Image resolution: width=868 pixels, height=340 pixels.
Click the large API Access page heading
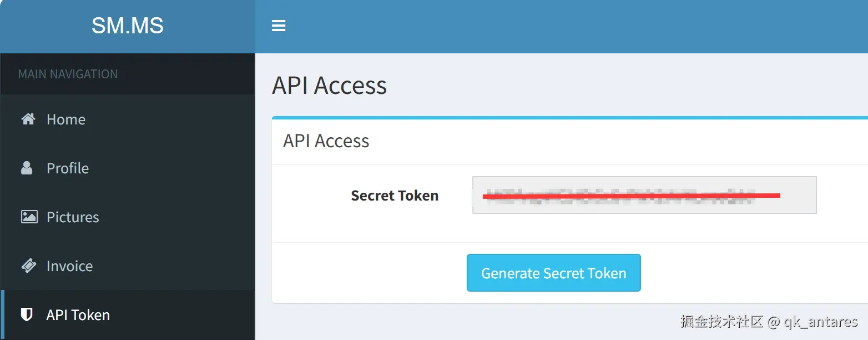pyautogui.click(x=329, y=86)
